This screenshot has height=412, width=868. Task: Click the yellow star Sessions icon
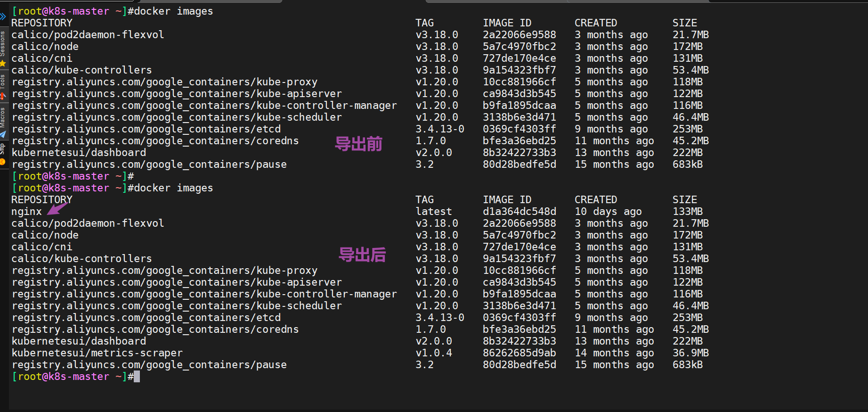coord(3,63)
